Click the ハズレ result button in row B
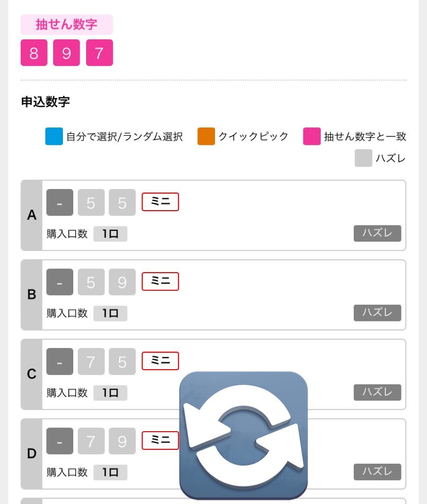Screen dimensions: 427x504 tap(377, 313)
